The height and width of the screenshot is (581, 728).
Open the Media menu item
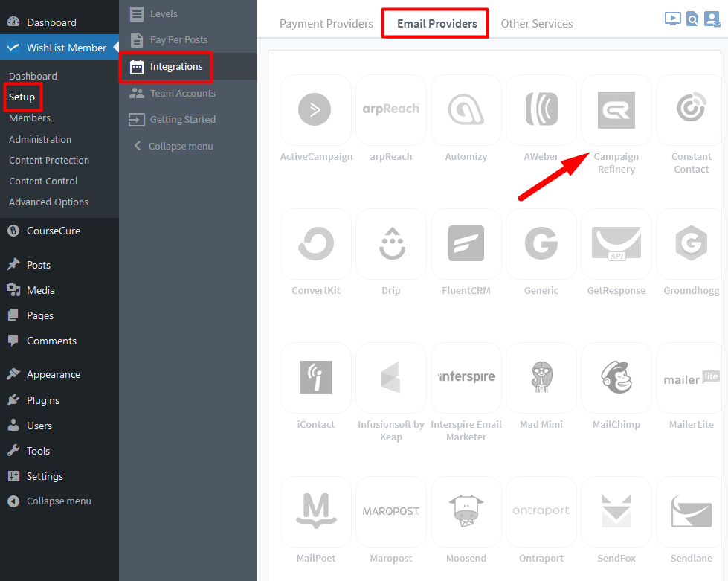[x=59, y=290]
